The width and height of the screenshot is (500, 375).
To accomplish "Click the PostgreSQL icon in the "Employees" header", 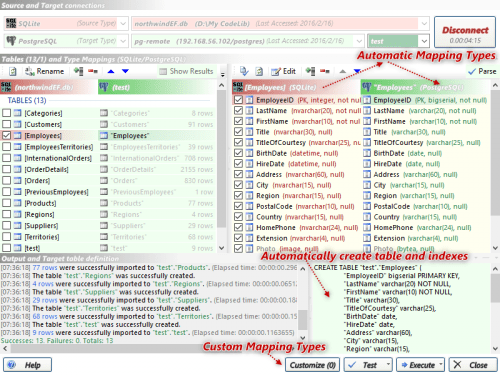I will (x=367, y=87).
